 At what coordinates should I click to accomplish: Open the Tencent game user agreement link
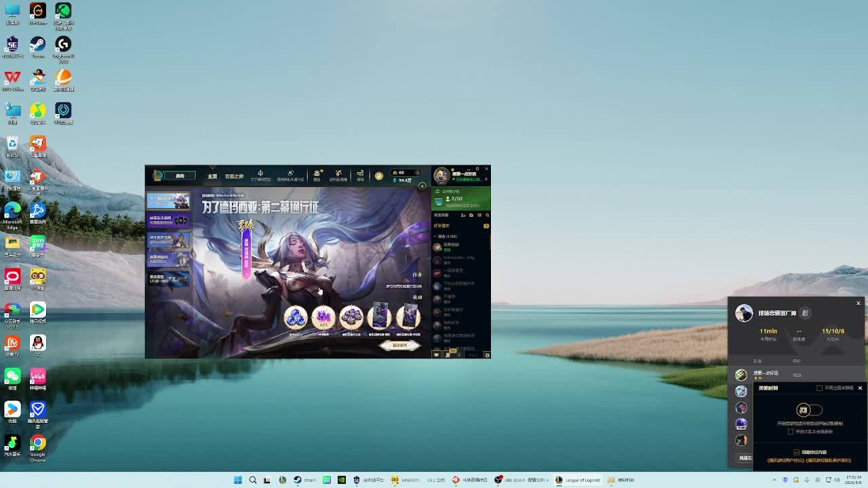(784, 460)
